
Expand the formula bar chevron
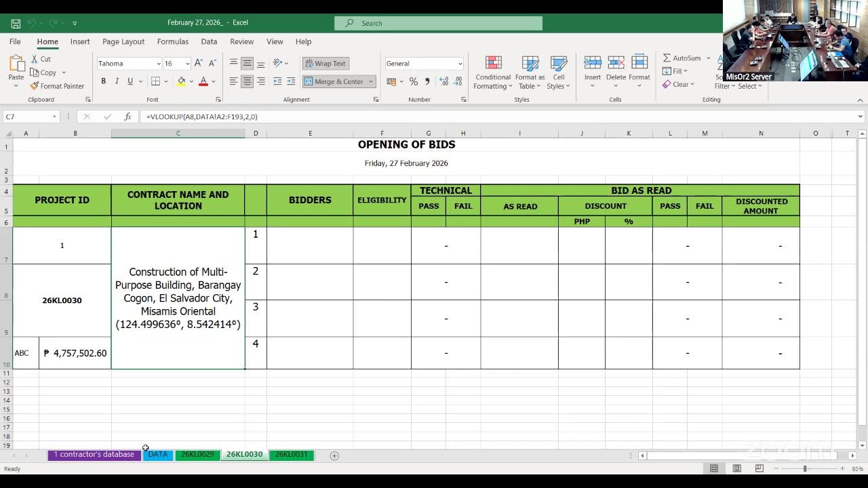coord(861,117)
